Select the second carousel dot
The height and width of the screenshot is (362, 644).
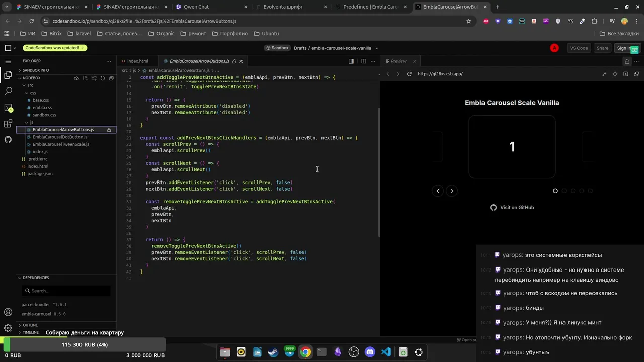pyautogui.click(x=564, y=191)
